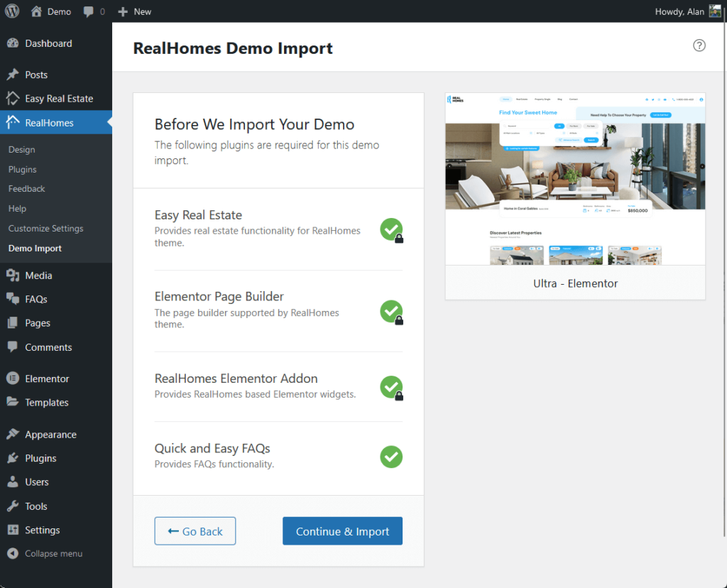Expand the Appearance menu
This screenshot has width=727, height=588.
(50, 435)
